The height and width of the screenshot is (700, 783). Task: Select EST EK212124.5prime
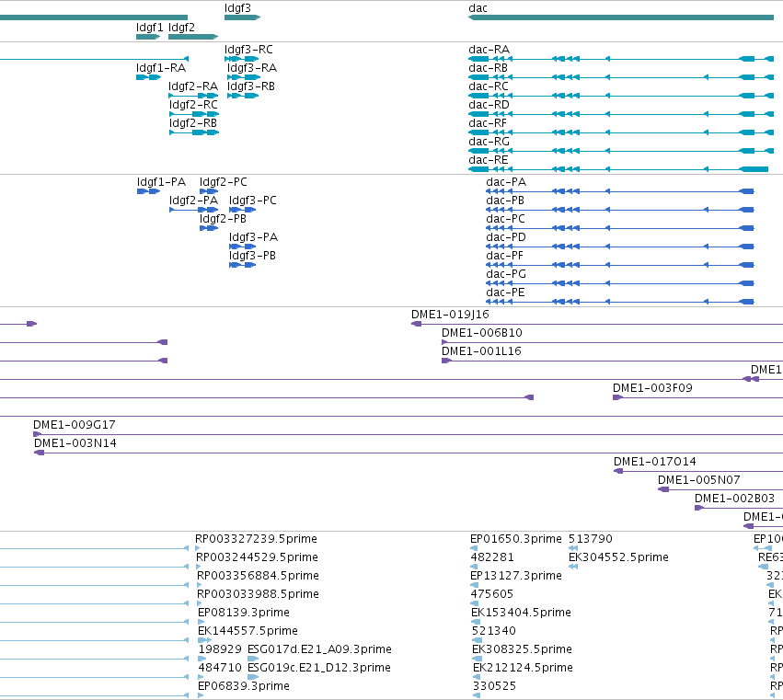[x=478, y=678]
